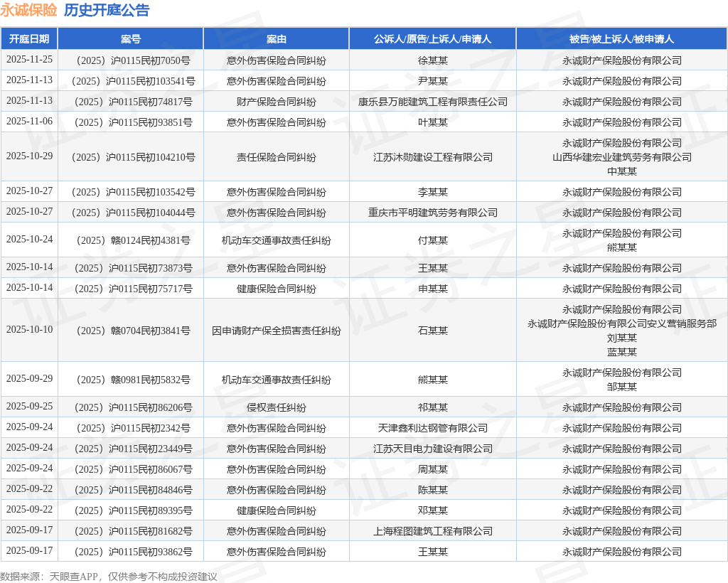
Task: Select case number 沪0115民初73873号
Action: pos(133,268)
